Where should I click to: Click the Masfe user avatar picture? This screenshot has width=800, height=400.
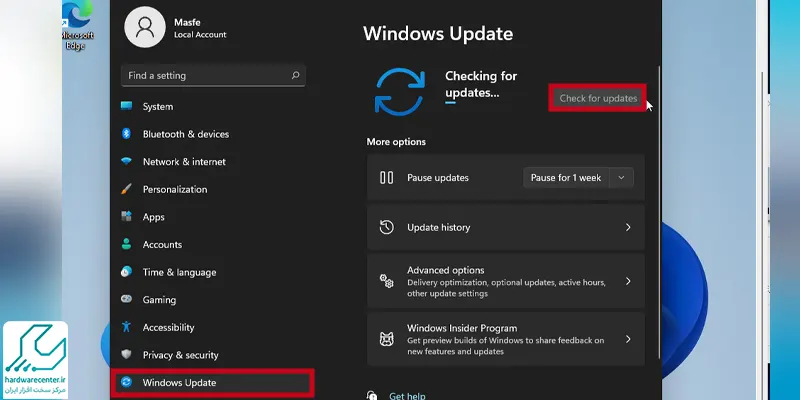[x=145, y=27]
